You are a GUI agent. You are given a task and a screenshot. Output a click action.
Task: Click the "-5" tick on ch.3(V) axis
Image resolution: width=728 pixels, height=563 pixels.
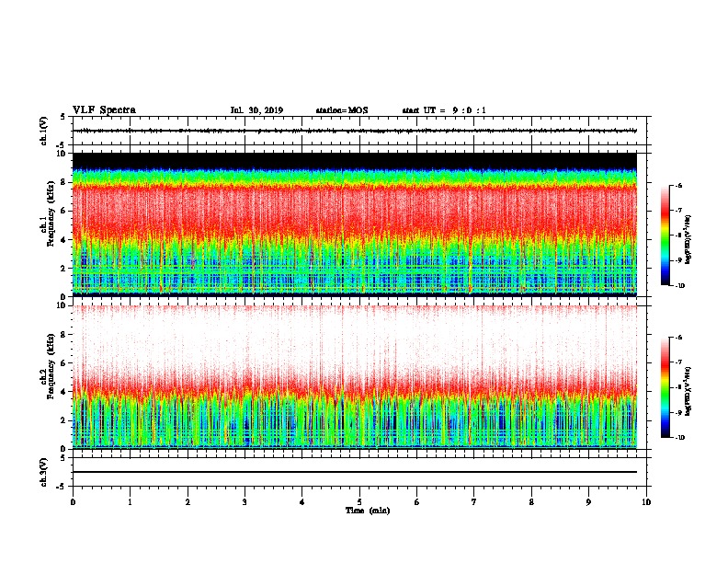62,487
